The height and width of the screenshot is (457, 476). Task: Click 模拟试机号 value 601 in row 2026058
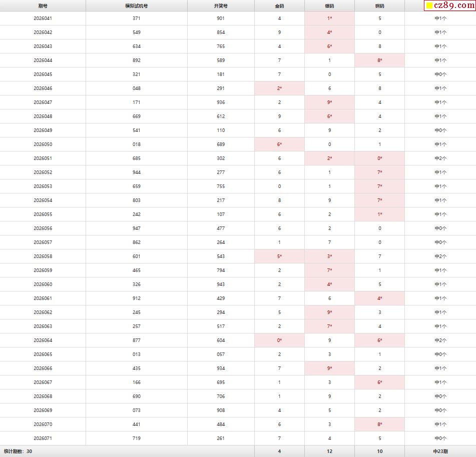tap(137, 256)
